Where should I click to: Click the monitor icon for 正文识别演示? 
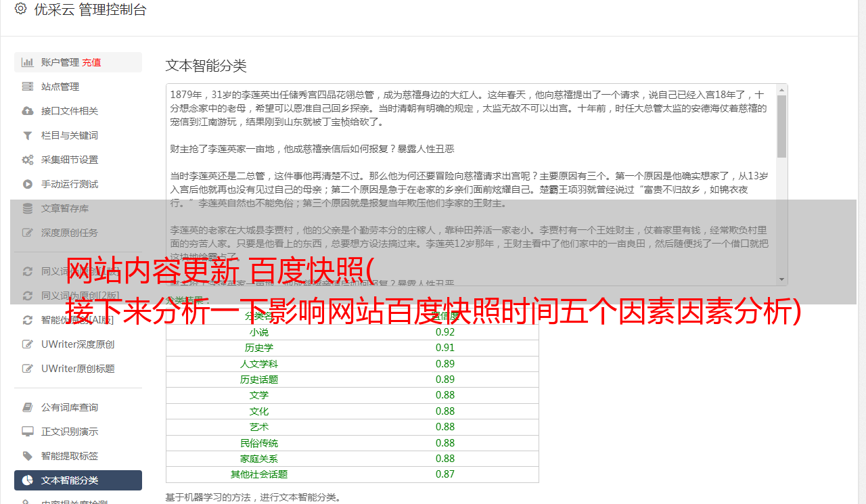[28, 432]
